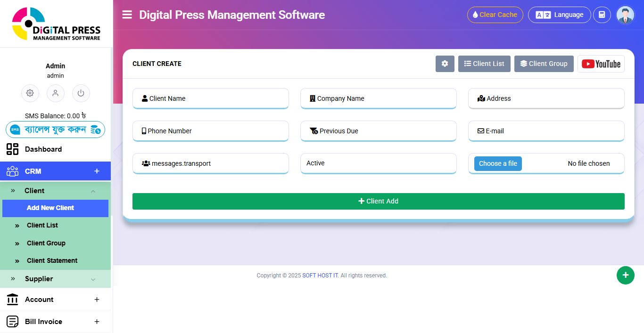
Task: Open the calculator icon in the top bar
Action: coord(602,15)
